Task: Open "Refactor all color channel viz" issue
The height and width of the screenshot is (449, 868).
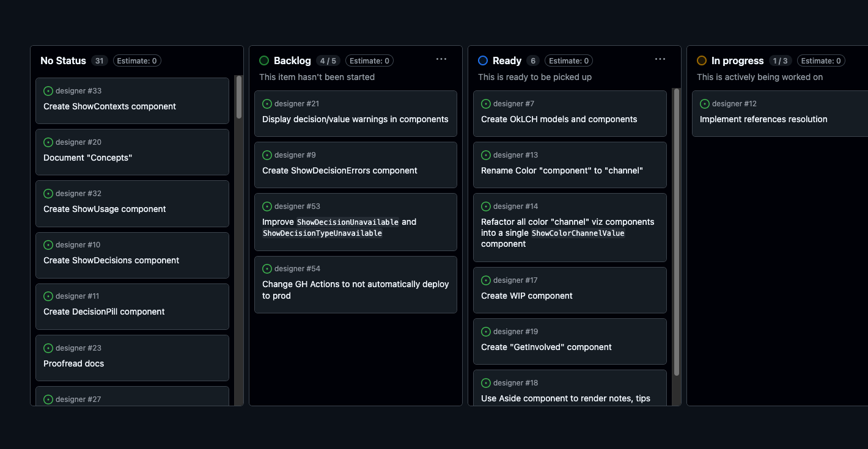Action: point(568,233)
